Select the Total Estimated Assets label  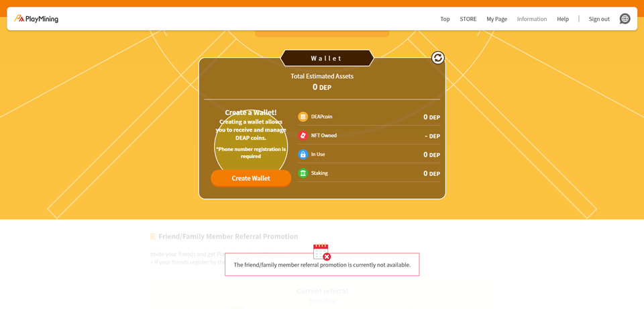(322, 76)
